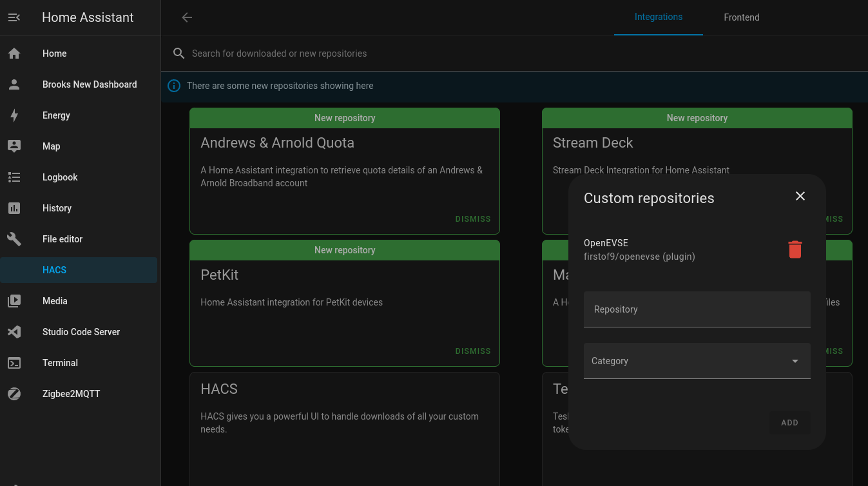
Task: Open Media in the sidebar
Action: coord(79,301)
